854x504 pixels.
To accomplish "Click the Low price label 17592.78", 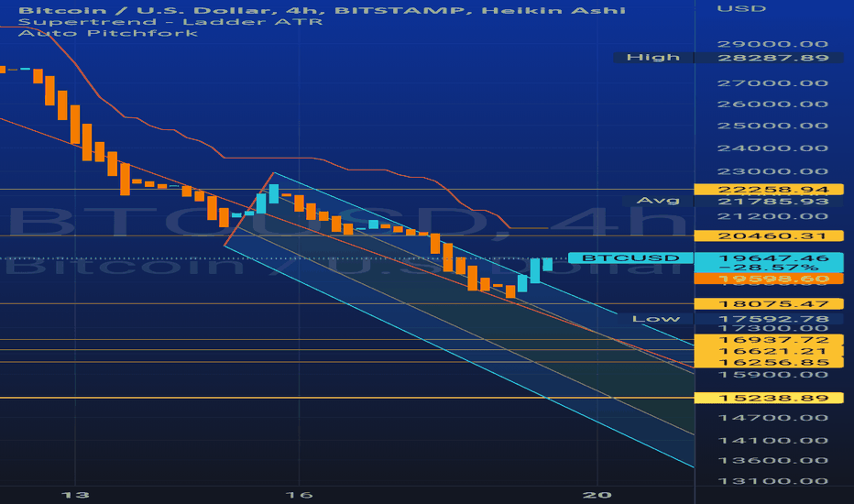I will pyautogui.click(x=772, y=319).
